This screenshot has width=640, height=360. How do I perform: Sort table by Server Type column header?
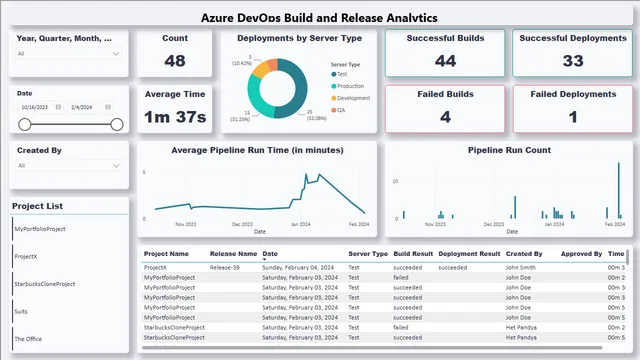[x=368, y=253]
